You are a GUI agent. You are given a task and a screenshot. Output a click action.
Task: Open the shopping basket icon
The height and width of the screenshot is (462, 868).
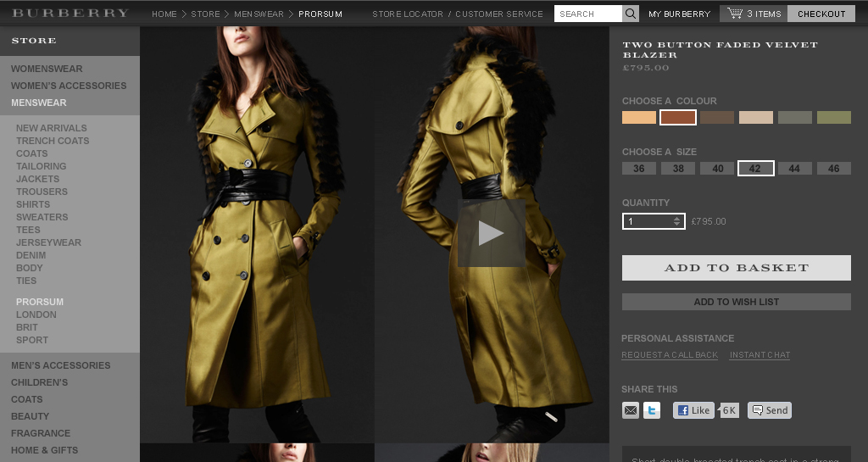(x=734, y=14)
